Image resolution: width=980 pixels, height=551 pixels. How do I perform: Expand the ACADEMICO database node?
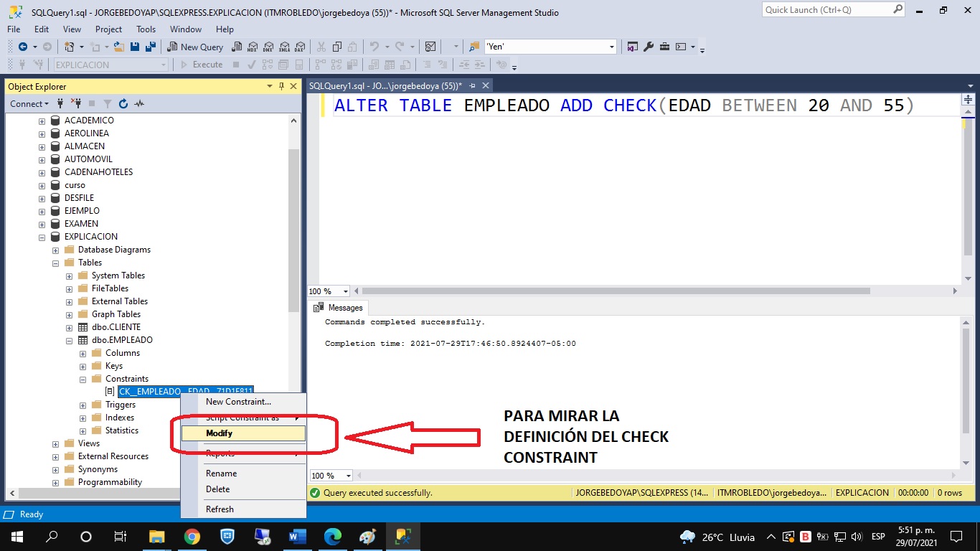coord(42,121)
